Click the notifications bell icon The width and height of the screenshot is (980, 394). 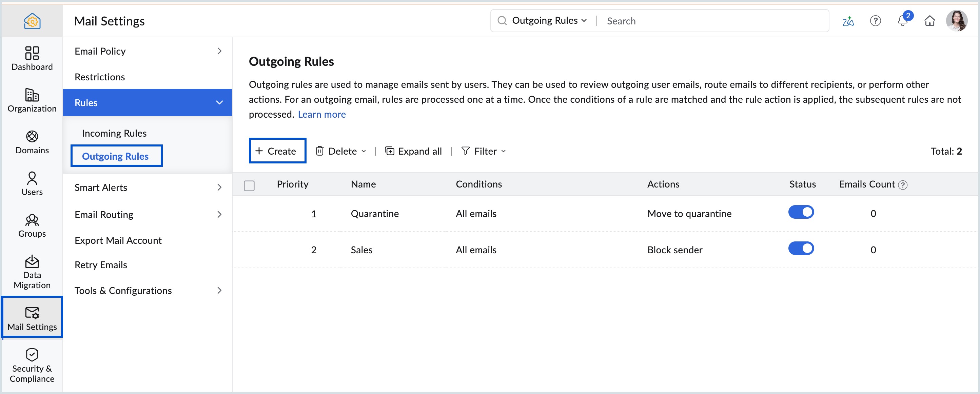click(902, 21)
